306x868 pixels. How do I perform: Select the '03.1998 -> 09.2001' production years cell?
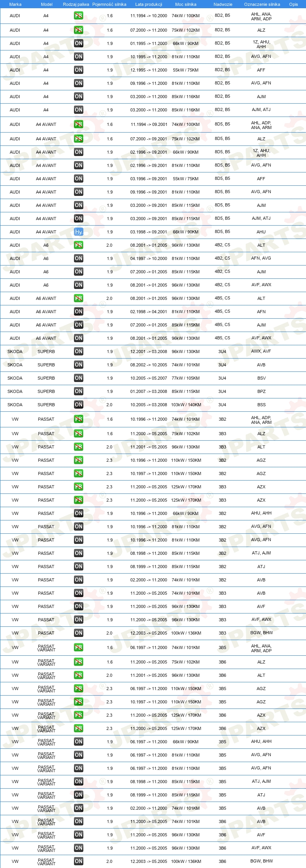point(149,232)
